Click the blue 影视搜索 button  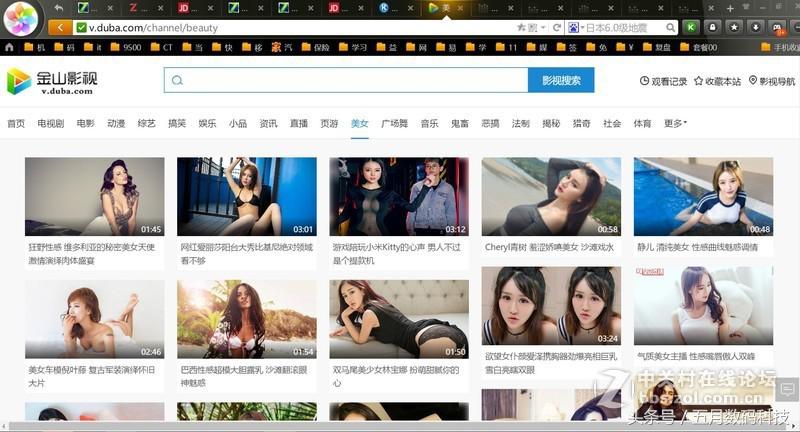(561, 80)
